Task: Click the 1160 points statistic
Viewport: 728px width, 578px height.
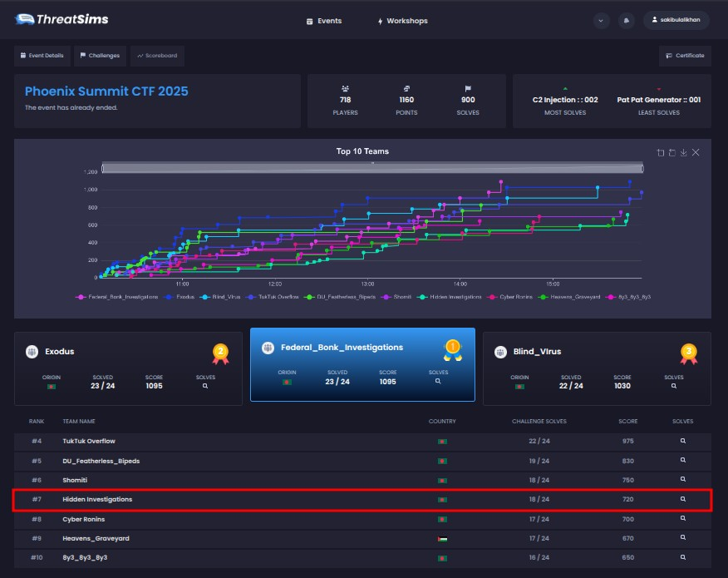Action: [x=406, y=101]
